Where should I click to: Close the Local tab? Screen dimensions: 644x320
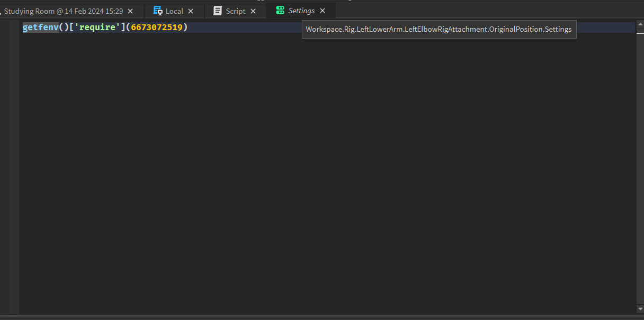point(191,11)
